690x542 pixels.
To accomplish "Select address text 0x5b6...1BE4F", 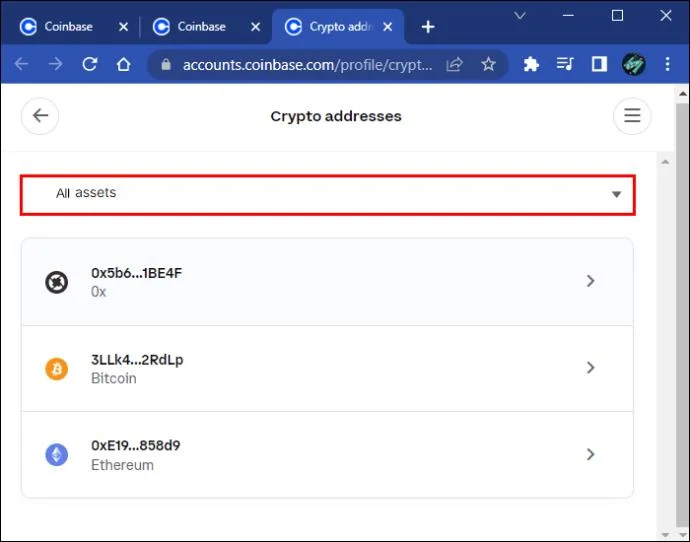I will click(136, 273).
